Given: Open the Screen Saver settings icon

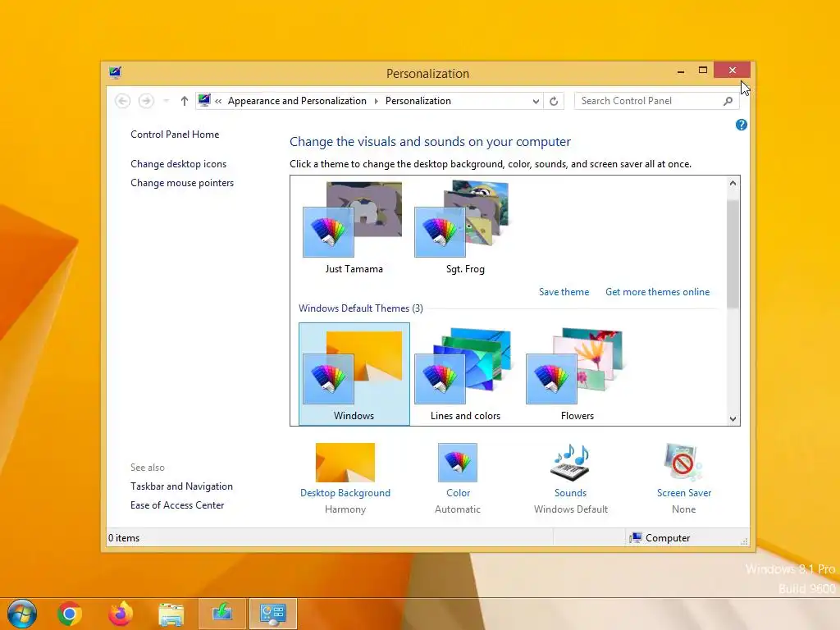Looking at the screenshot, I should pos(683,463).
